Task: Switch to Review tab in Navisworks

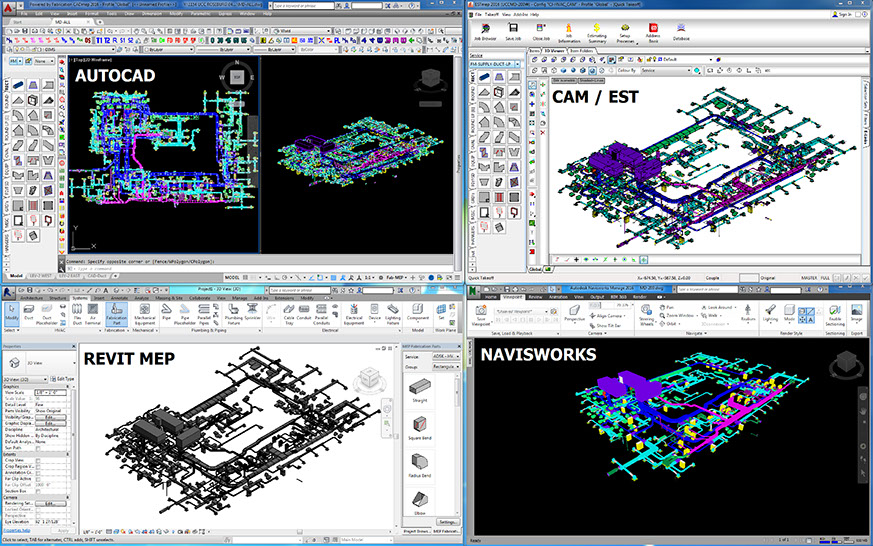Action: tap(535, 297)
